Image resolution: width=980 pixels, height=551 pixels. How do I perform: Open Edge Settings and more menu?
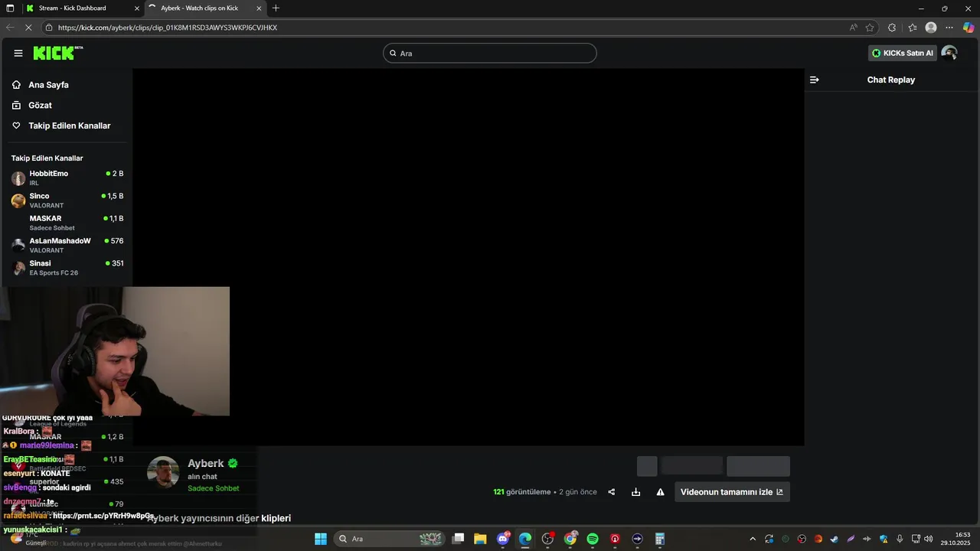point(949,28)
